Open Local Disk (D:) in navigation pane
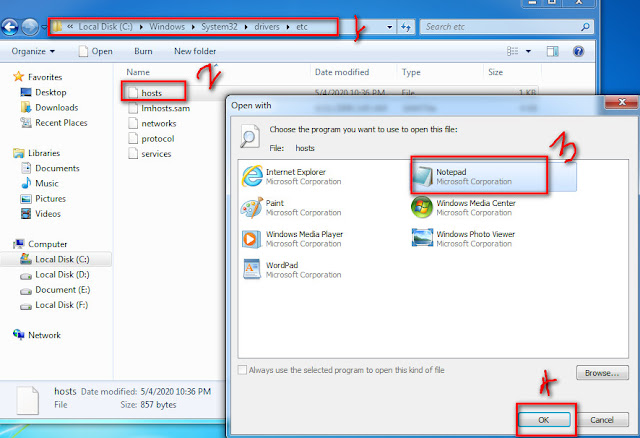 (55, 274)
